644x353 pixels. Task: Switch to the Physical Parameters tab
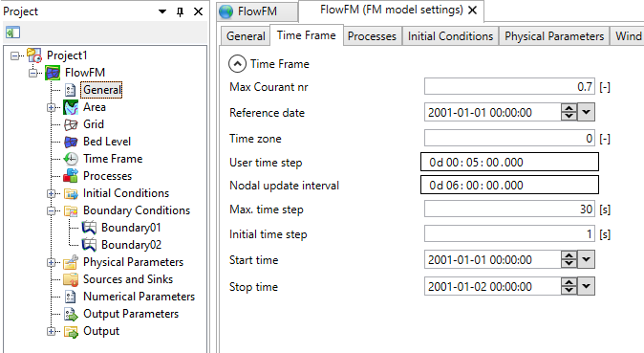click(x=554, y=36)
